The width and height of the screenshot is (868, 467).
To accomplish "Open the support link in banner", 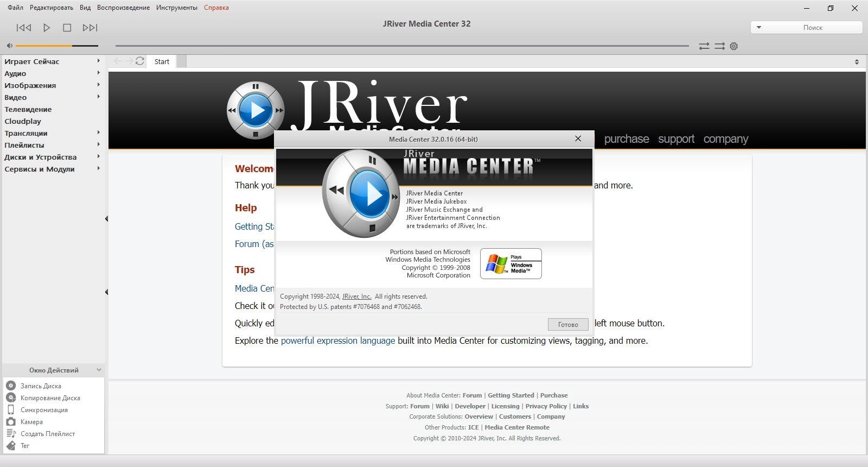I will point(676,139).
